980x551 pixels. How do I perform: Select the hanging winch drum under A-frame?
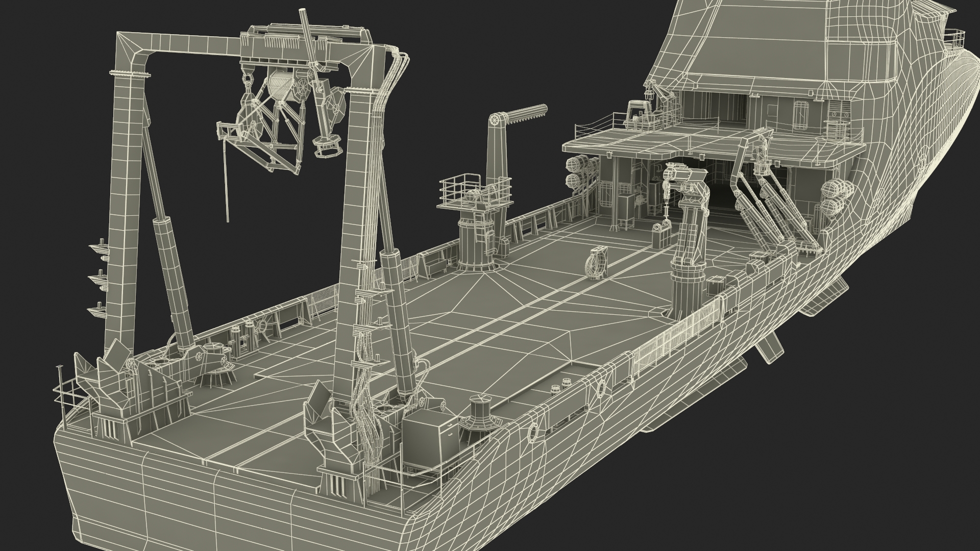click(x=280, y=86)
